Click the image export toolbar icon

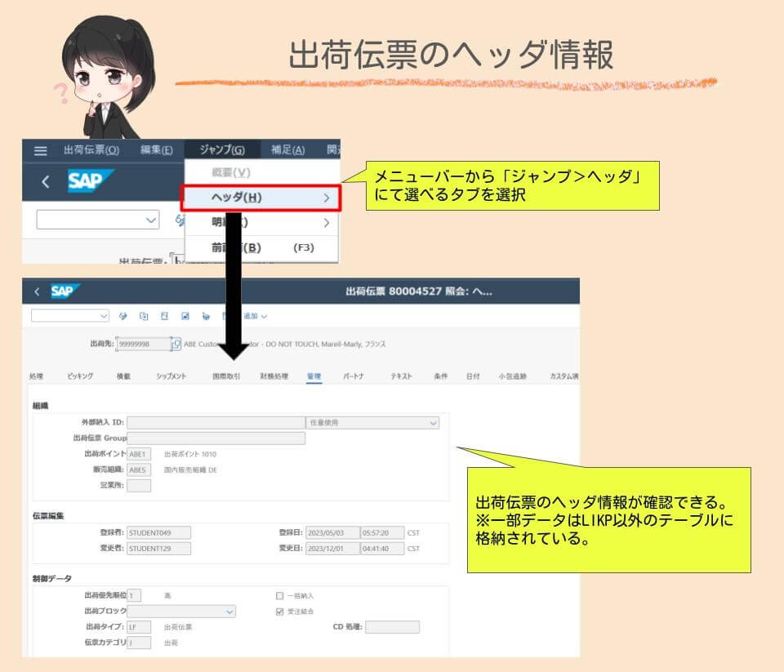coord(185,317)
